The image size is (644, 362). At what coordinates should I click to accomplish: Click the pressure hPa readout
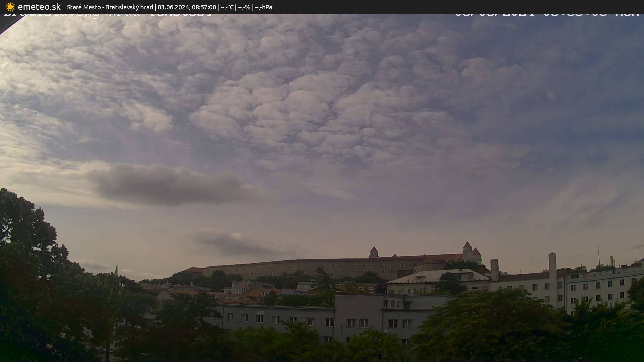[263, 7]
